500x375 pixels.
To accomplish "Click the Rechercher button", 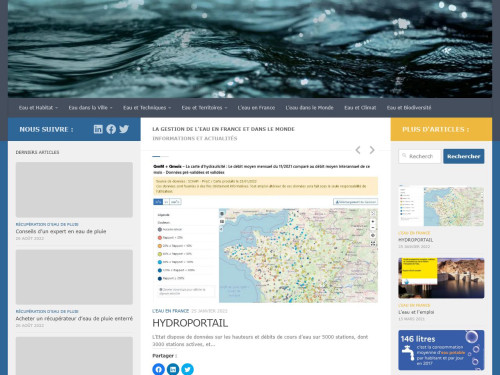I will [x=464, y=156].
